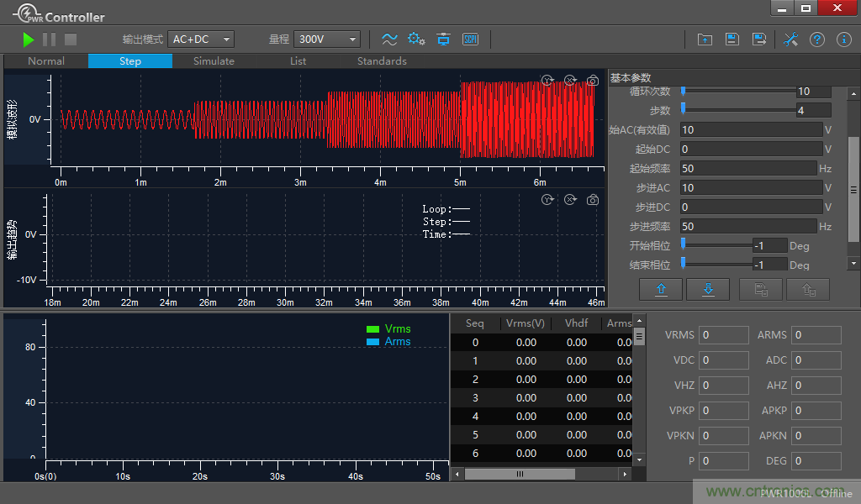
Task: Click the download arrow button below parameters
Action: click(708, 289)
